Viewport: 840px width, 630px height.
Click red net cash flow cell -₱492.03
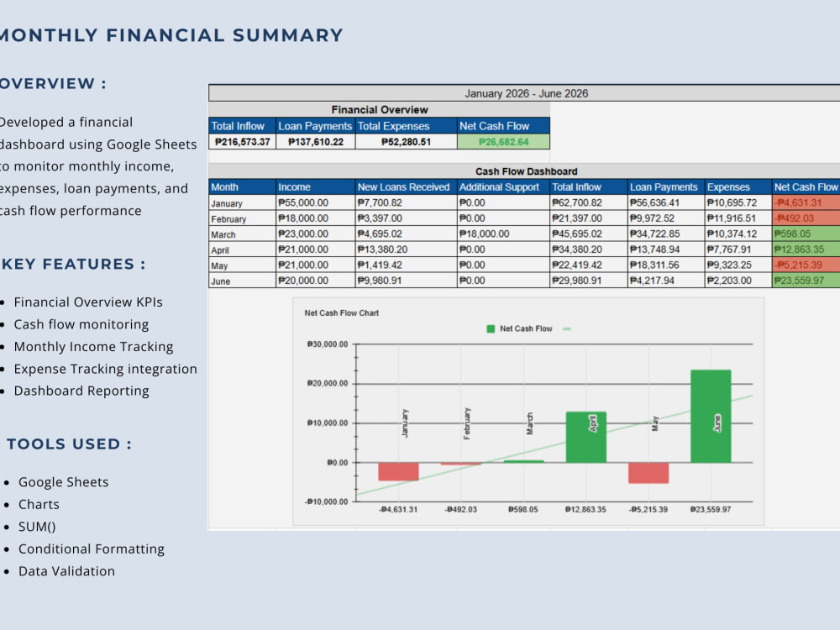(x=806, y=218)
